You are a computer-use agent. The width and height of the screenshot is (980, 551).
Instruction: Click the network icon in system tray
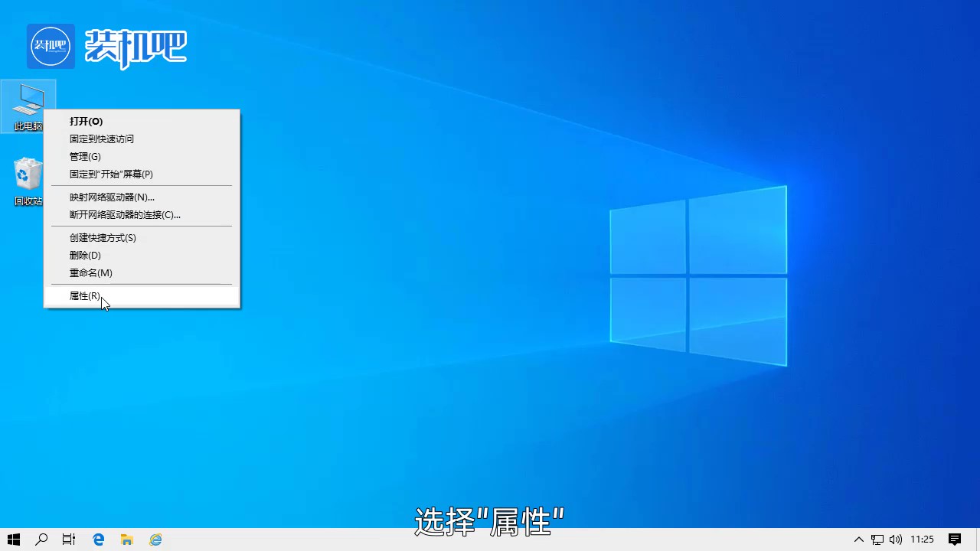click(877, 540)
